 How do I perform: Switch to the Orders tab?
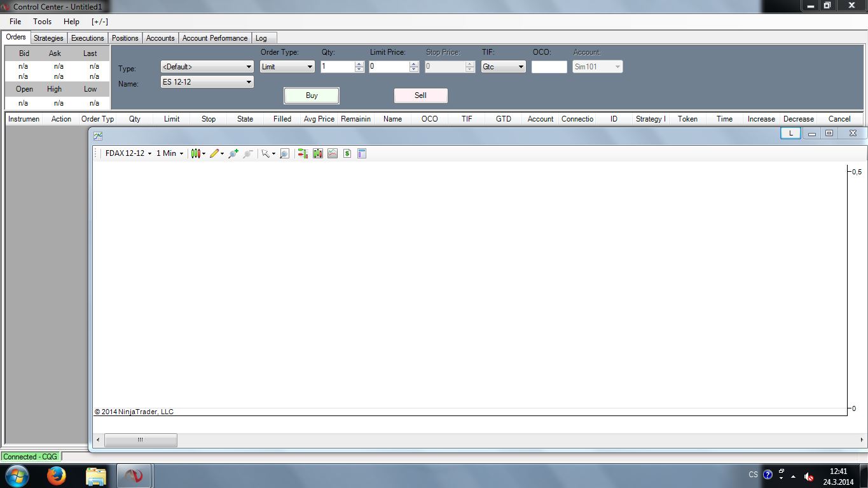pyautogui.click(x=16, y=38)
